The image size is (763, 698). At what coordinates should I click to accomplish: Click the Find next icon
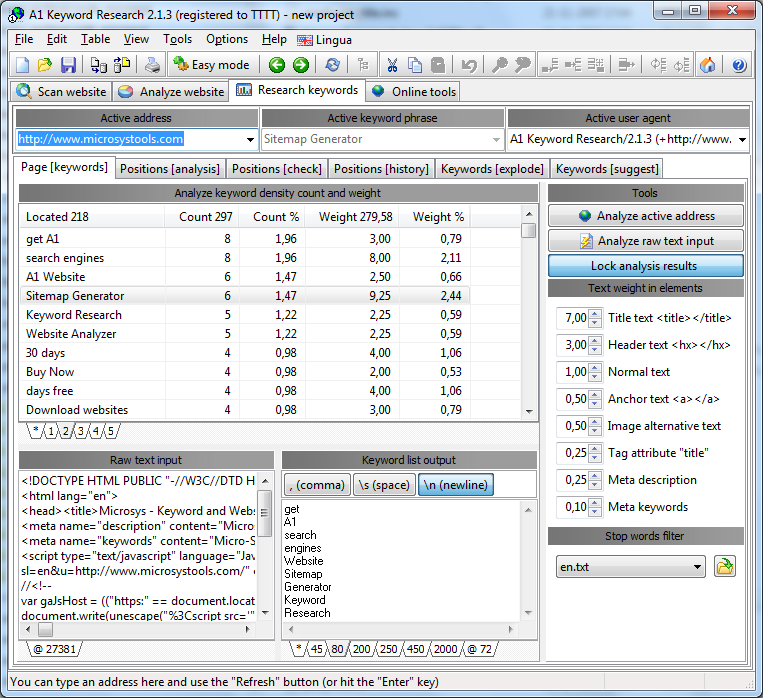coord(523,65)
